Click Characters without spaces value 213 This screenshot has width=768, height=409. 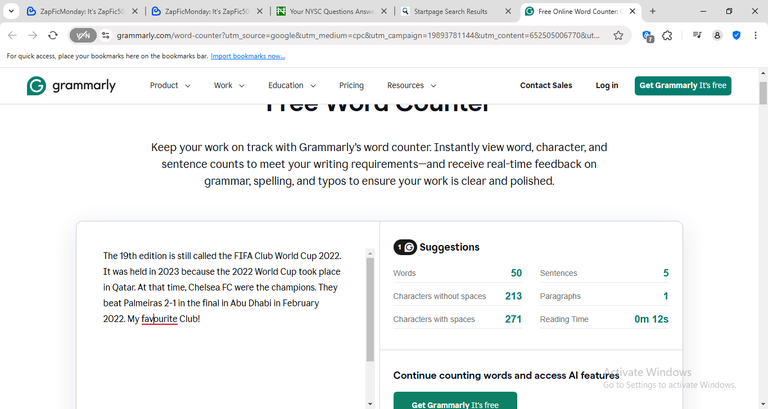[x=513, y=296]
